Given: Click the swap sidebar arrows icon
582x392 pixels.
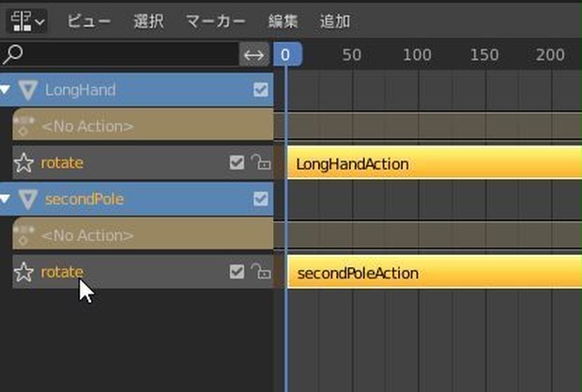Looking at the screenshot, I should pos(253,55).
